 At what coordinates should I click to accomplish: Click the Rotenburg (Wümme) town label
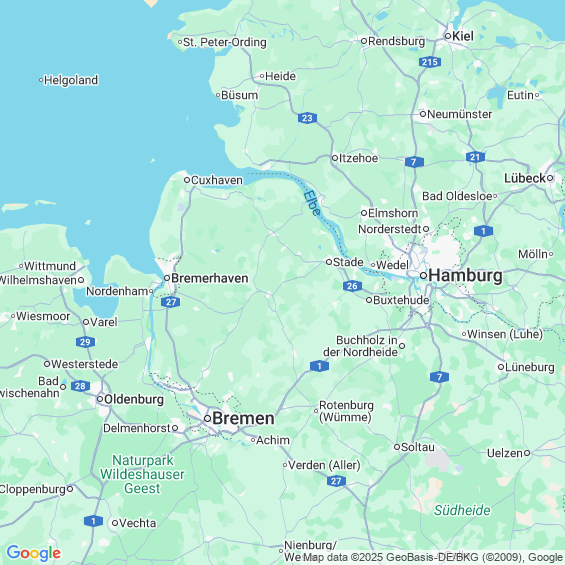coord(346,411)
